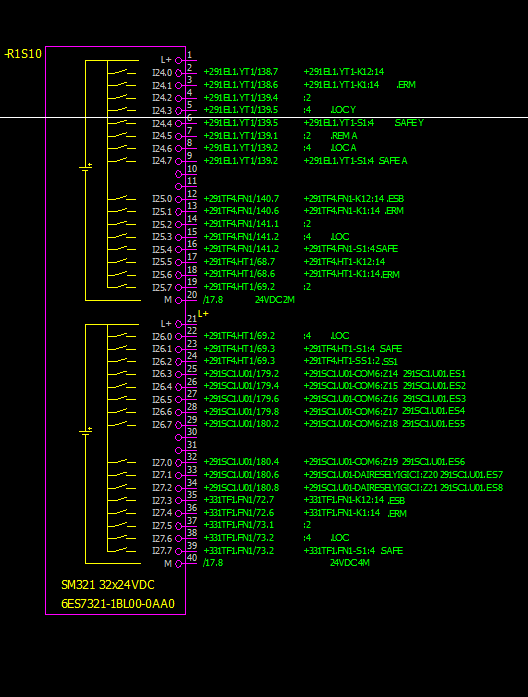Select the upper battery supply symbol

pos(86,168)
